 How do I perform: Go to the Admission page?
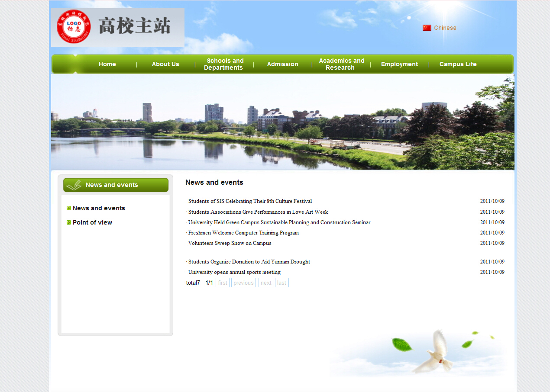[x=282, y=64]
